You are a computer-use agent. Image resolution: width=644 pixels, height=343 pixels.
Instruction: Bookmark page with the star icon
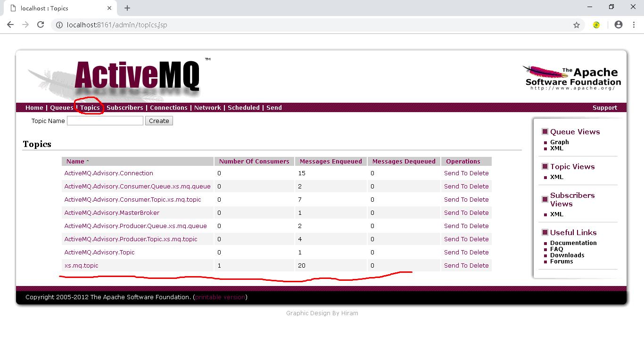point(576,25)
